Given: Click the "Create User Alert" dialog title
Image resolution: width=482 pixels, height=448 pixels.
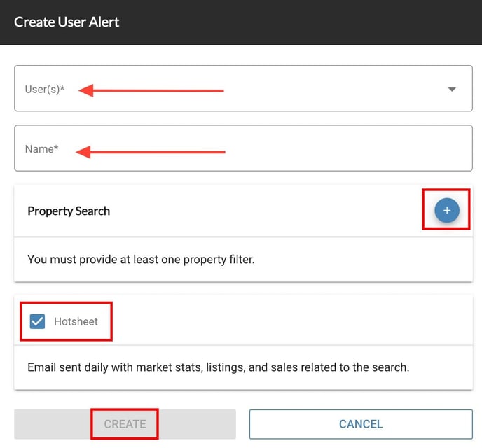Looking at the screenshot, I should 67,22.
